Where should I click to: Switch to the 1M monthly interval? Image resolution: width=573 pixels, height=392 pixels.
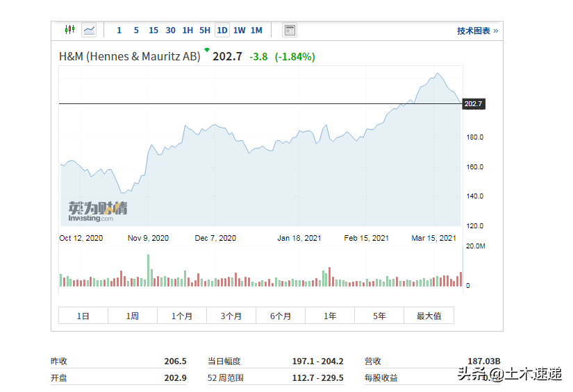pos(256,31)
